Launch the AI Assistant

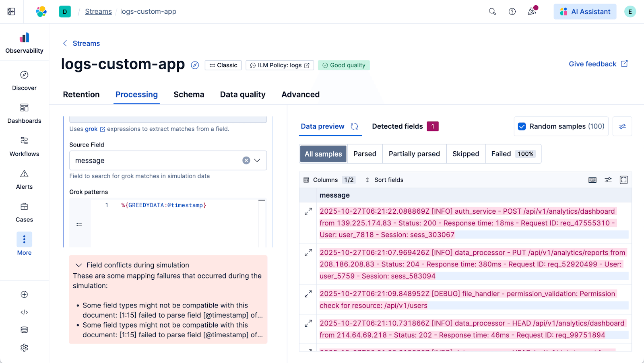pos(585,12)
